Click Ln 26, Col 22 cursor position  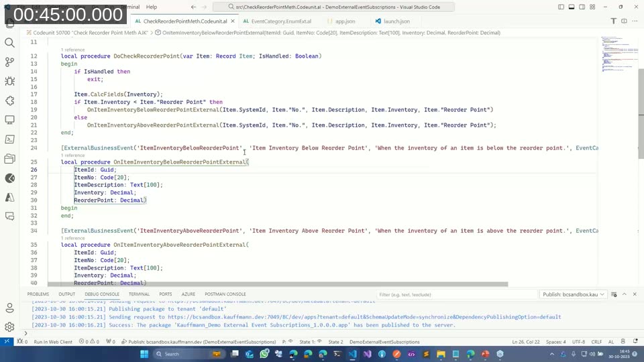click(x=526, y=341)
